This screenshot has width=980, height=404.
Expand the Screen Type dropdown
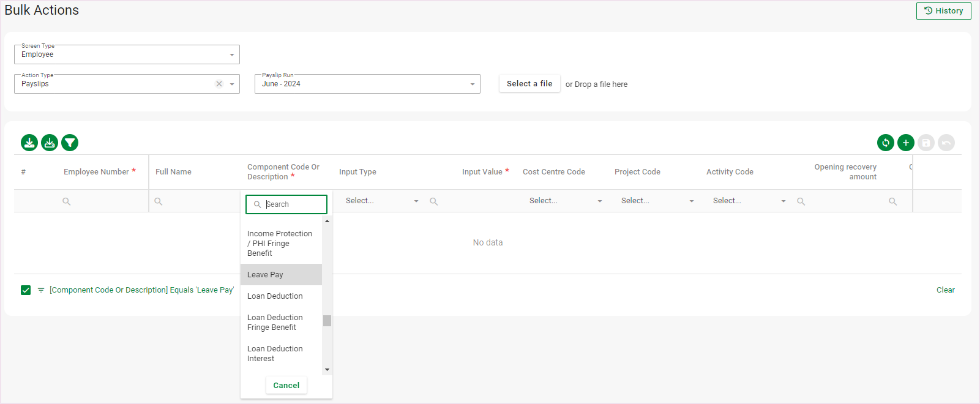point(231,54)
